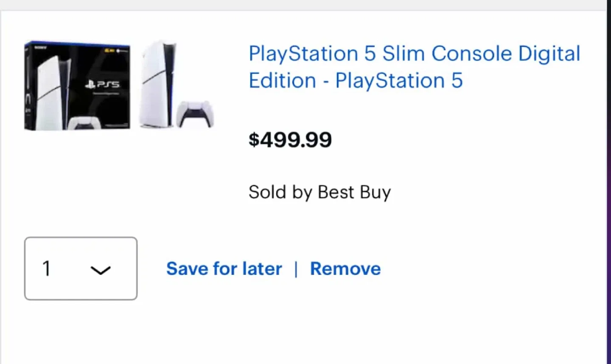Screen dimensions: 611x364
Task: Click the divider between Save and Remove
Action: pyautogui.click(x=296, y=269)
